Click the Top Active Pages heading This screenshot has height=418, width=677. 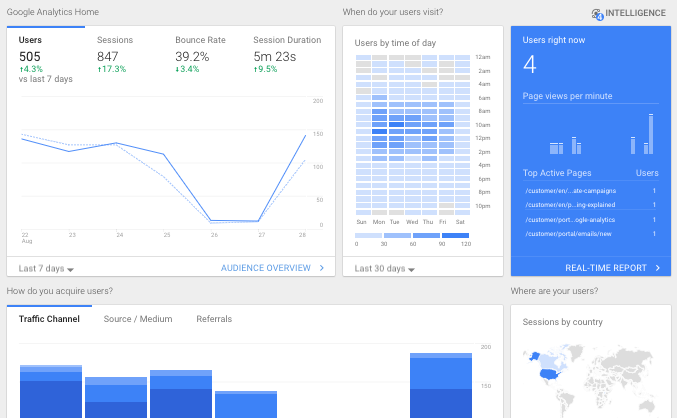click(557, 173)
